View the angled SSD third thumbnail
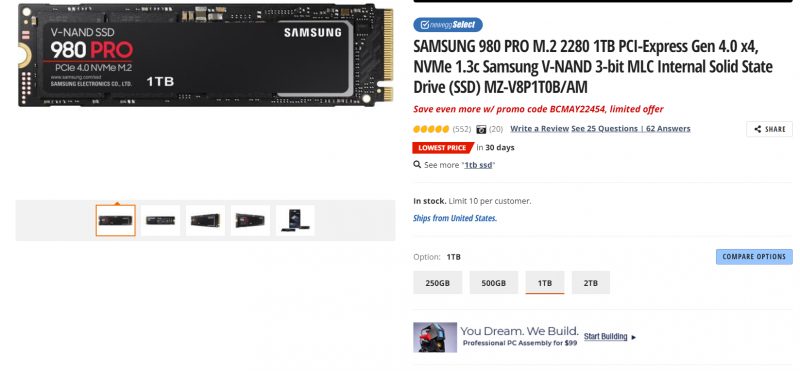Screen dimensions: 800x371 pos(205,220)
